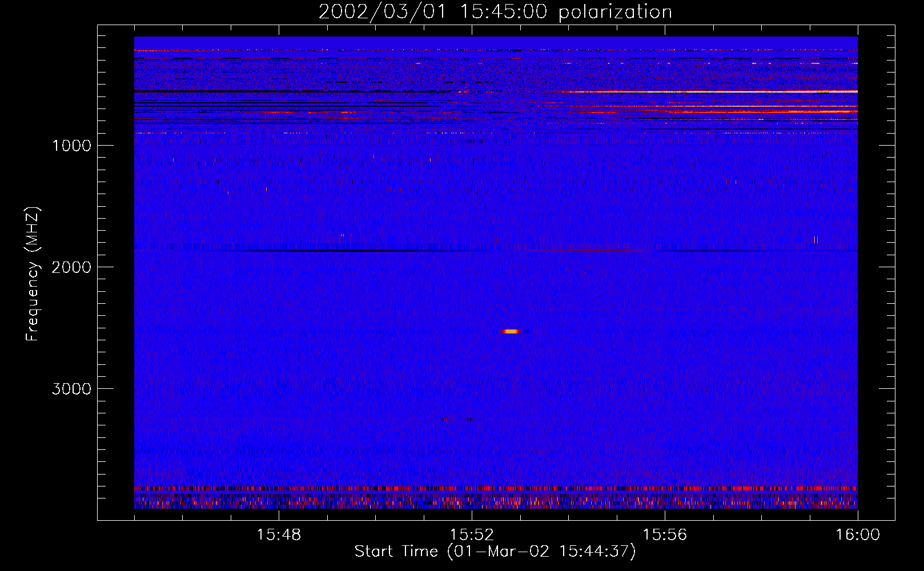Click the small dark feature below 3000 MHz
The width and height of the screenshot is (924, 571).
pos(469,419)
